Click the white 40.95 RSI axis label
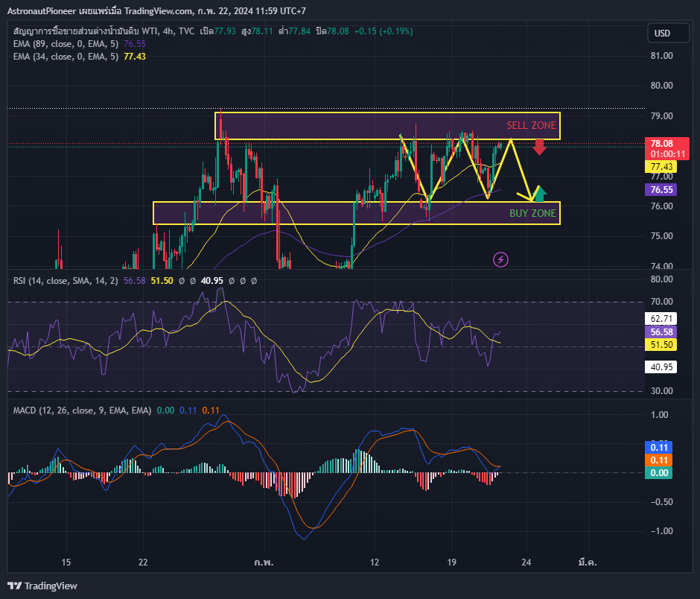 661,367
